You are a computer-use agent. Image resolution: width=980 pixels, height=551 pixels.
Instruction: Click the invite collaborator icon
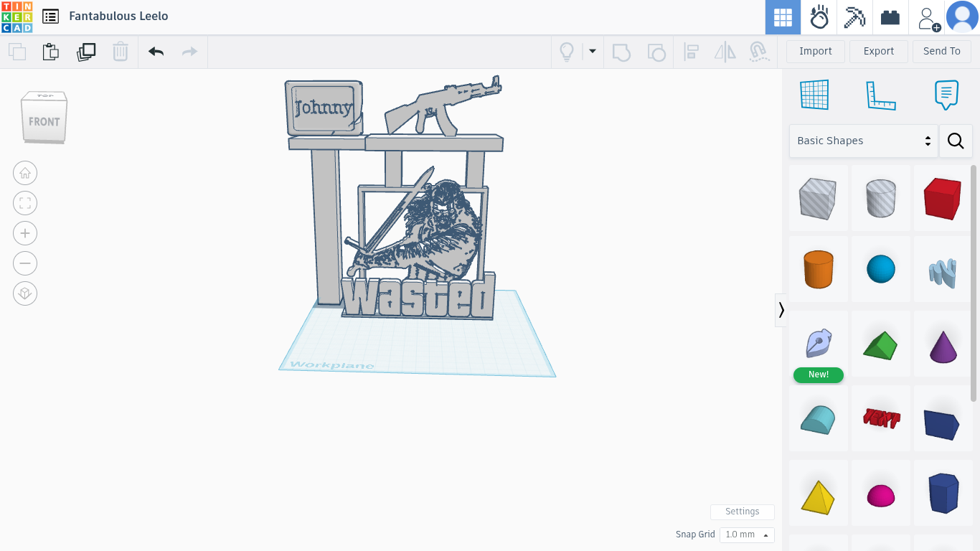point(928,19)
